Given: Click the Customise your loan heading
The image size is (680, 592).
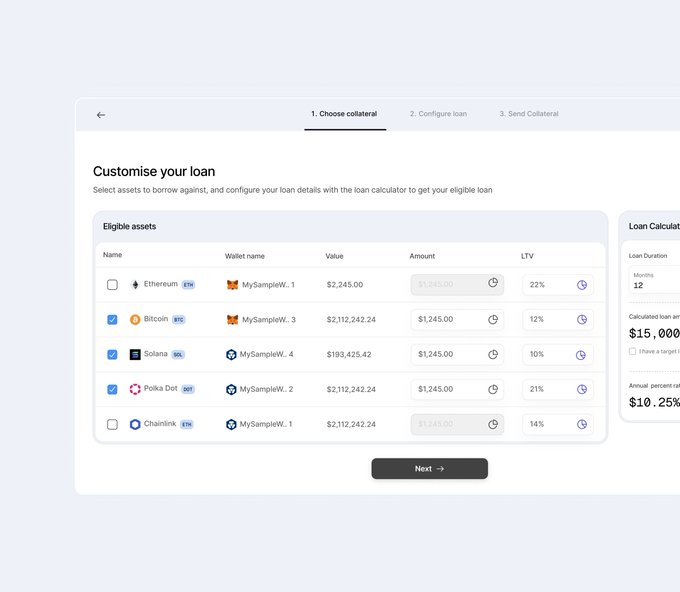Looking at the screenshot, I should click(154, 171).
